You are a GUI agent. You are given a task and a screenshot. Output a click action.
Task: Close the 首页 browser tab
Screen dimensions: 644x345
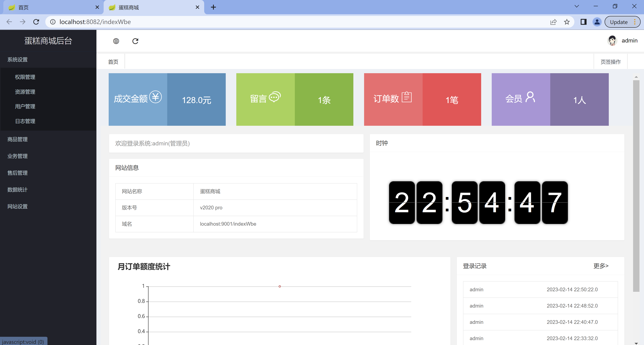point(97,7)
